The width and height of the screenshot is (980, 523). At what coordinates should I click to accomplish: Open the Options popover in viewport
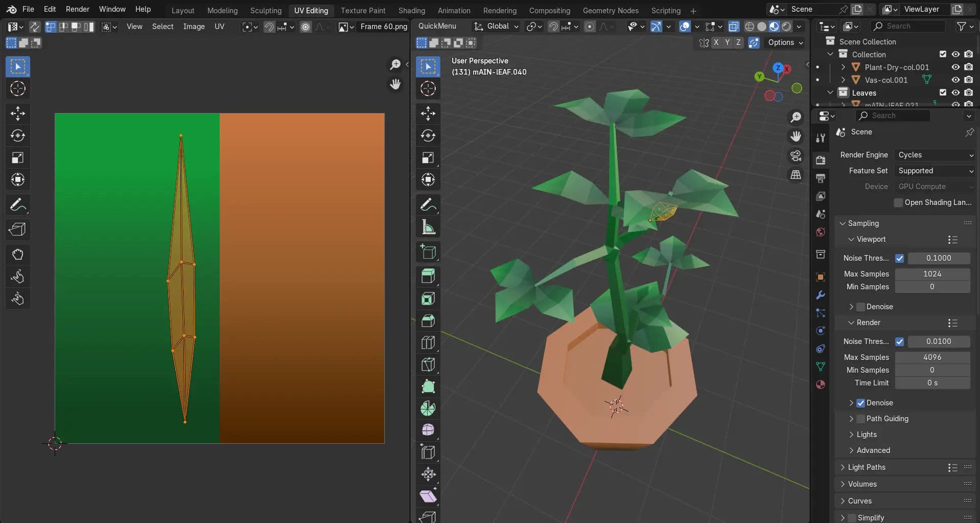coord(785,42)
